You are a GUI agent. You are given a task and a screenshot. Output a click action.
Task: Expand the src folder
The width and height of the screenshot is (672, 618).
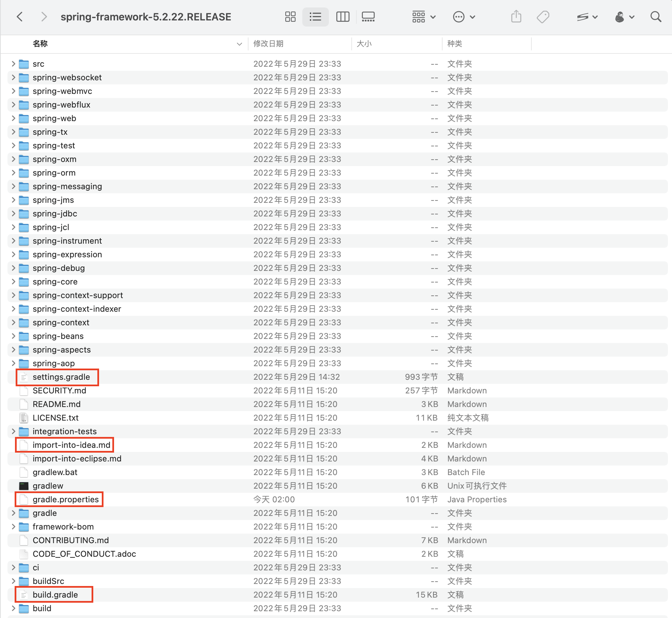coord(13,64)
